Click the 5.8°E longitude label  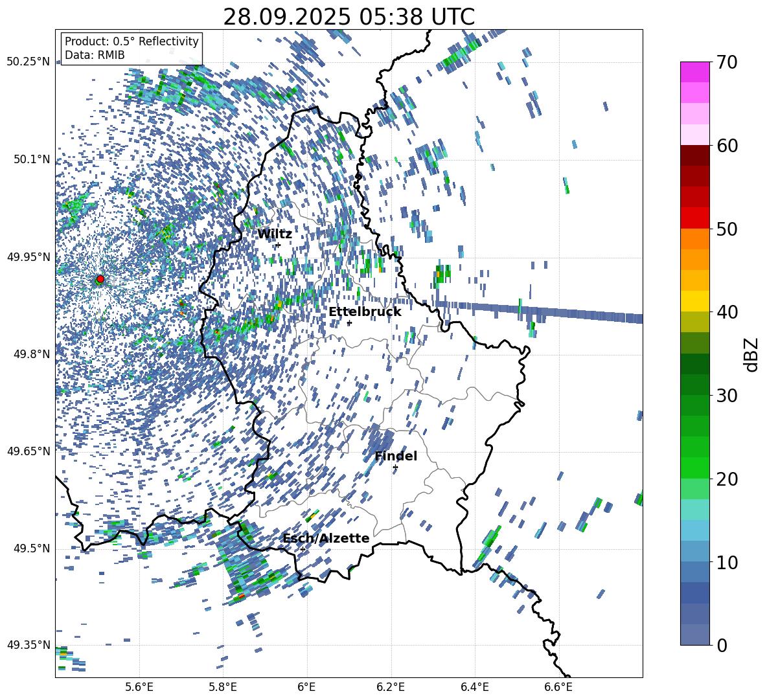tap(223, 687)
